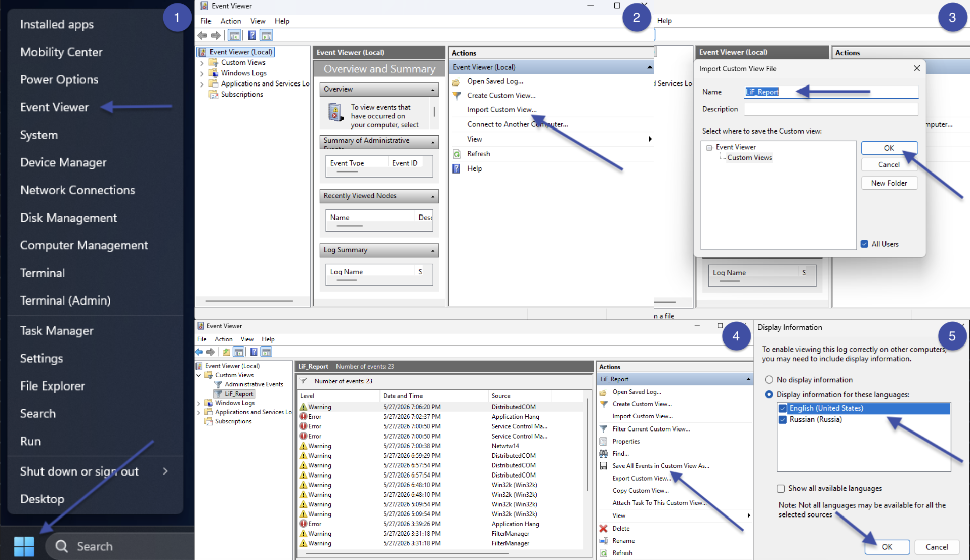
Task: Collapse the Log Summary section
Action: tap(433, 250)
